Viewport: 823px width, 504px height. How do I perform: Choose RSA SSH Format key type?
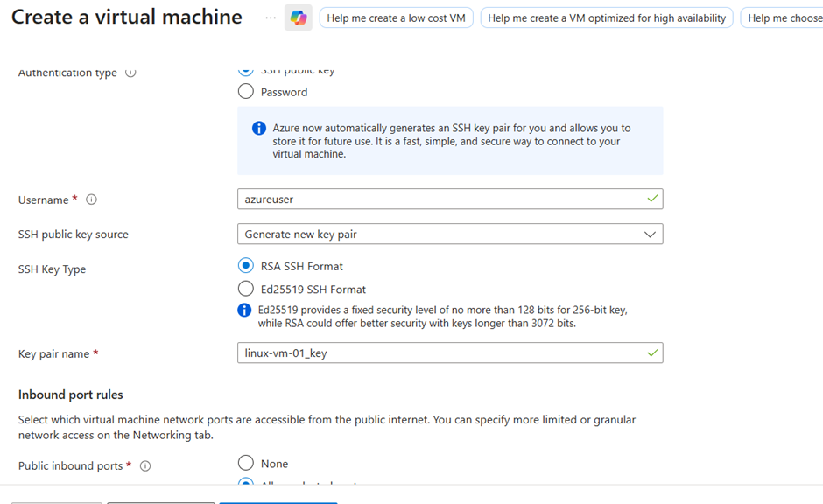pyautogui.click(x=246, y=265)
